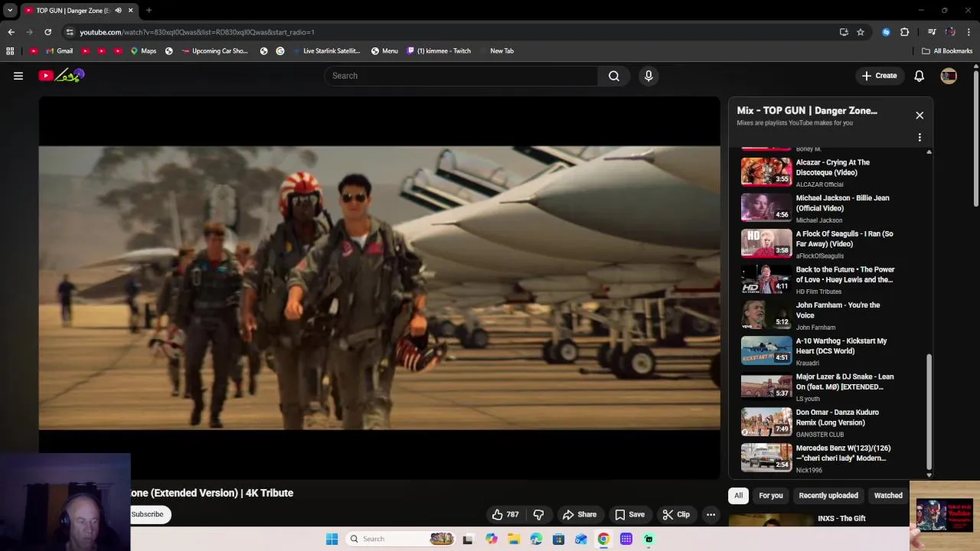Open the tab search dropdown arrow
This screenshot has width=980, height=551.
(x=10, y=11)
